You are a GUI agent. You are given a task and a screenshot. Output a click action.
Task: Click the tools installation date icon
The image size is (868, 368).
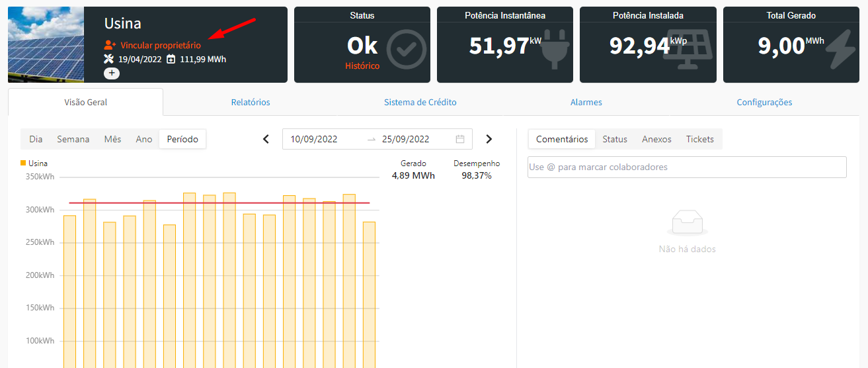click(x=110, y=59)
